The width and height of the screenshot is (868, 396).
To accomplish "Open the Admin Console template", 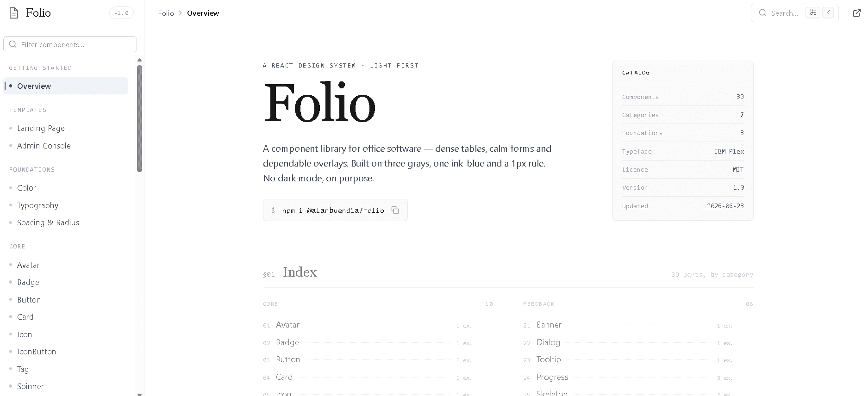I will (44, 146).
